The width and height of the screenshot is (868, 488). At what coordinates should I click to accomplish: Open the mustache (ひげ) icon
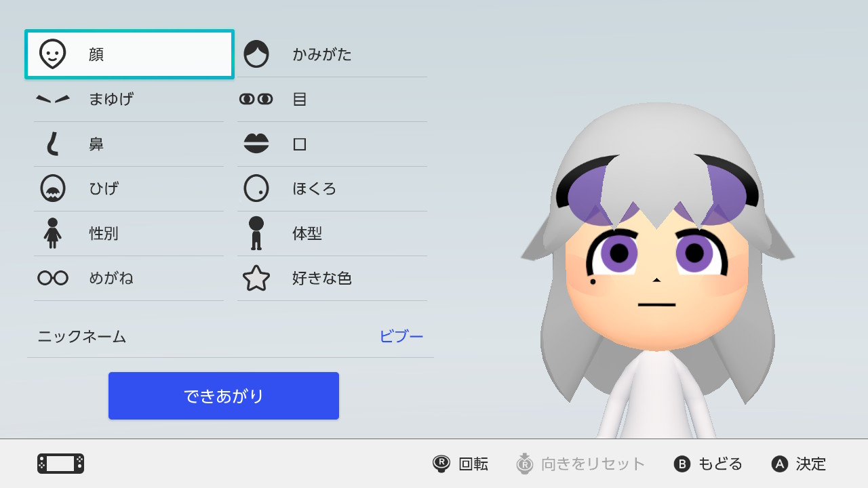(x=53, y=188)
